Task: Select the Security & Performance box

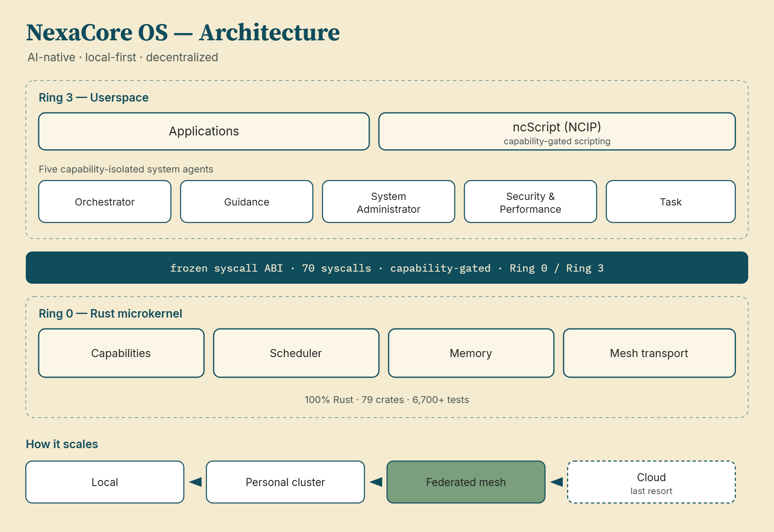Action: tap(531, 202)
